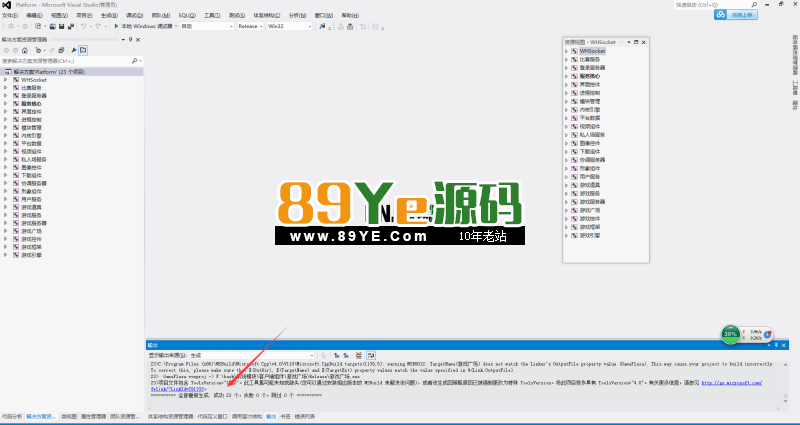Expand the WHSocket project in Solution Explorer
This screenshot has width=800, height=425.
click(x=6, y=80)
